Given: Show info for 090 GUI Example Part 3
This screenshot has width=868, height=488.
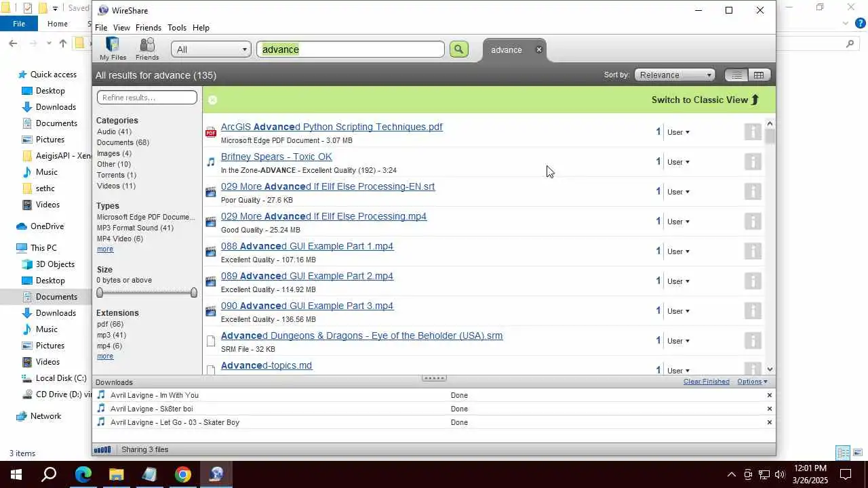Looking at the screenshot, I should click(x=753, y=310).
